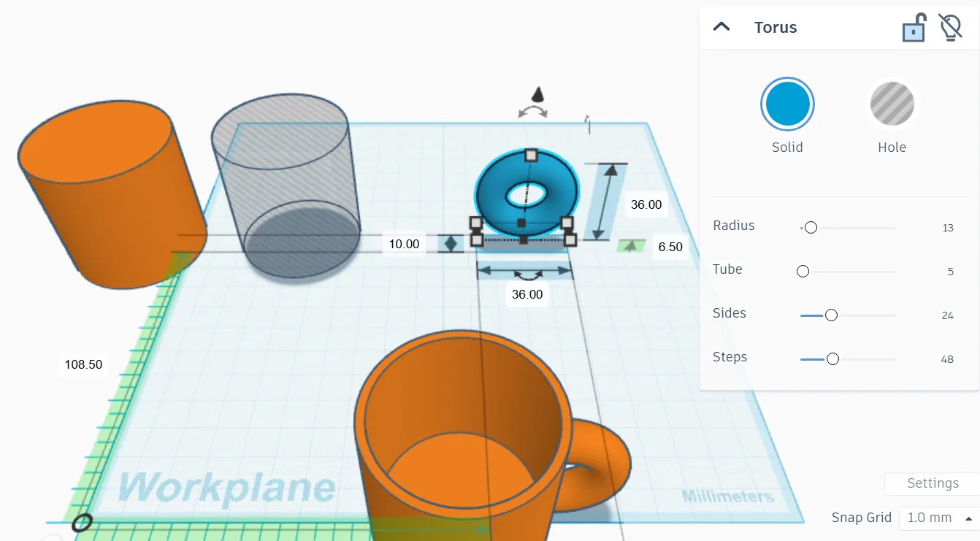Collapse the Torus properties panel
Viewport: 980px width, 541px height.
pyautogui.click(x=721, y=27)
